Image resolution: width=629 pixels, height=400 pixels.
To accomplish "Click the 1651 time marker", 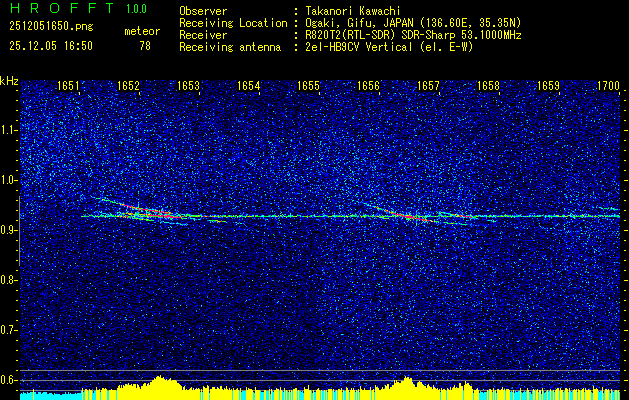I will [x=68, y=86].
